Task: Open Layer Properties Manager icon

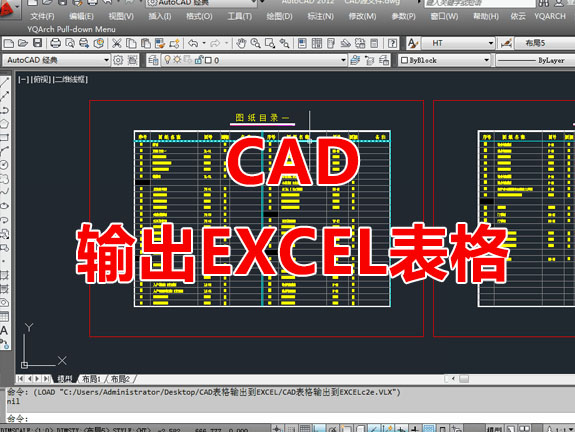Action: [153, 60]
